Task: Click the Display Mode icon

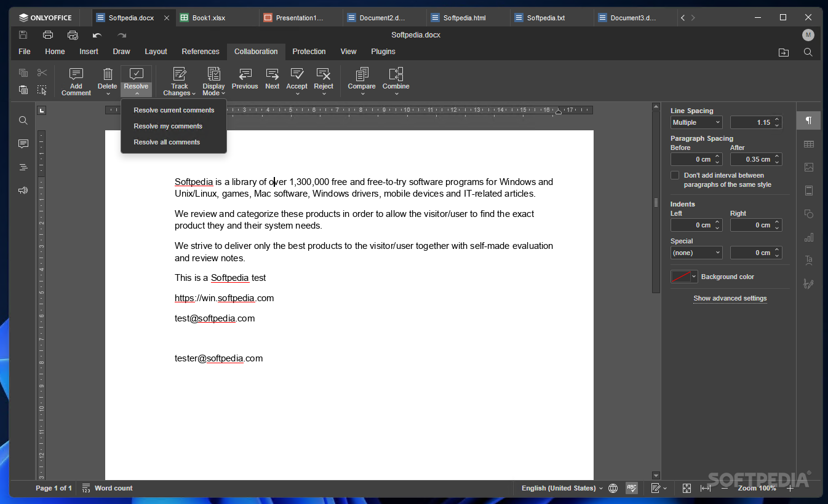Action: pos(213,74)
